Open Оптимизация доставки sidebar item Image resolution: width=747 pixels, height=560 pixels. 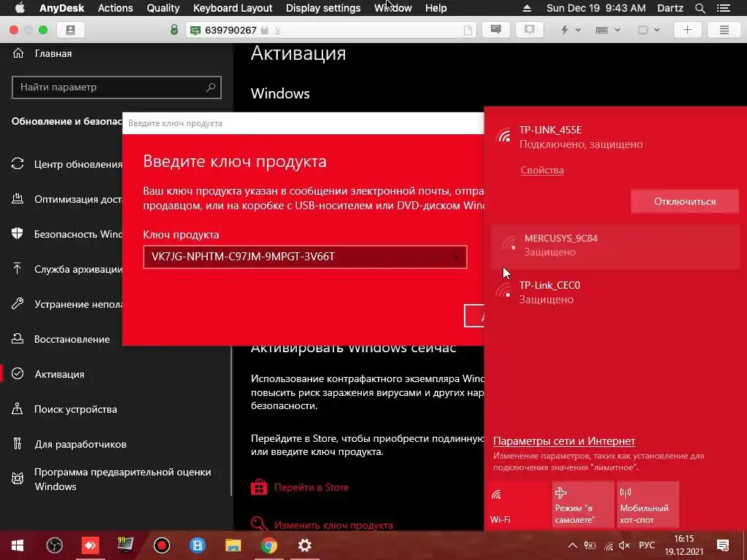click(x=66, y=199)
